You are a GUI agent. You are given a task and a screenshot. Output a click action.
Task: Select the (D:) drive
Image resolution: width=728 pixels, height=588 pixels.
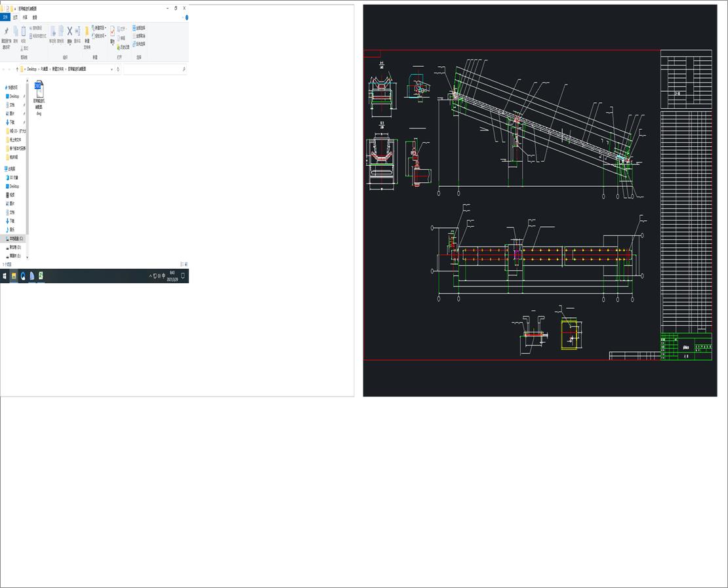point(14,247)
